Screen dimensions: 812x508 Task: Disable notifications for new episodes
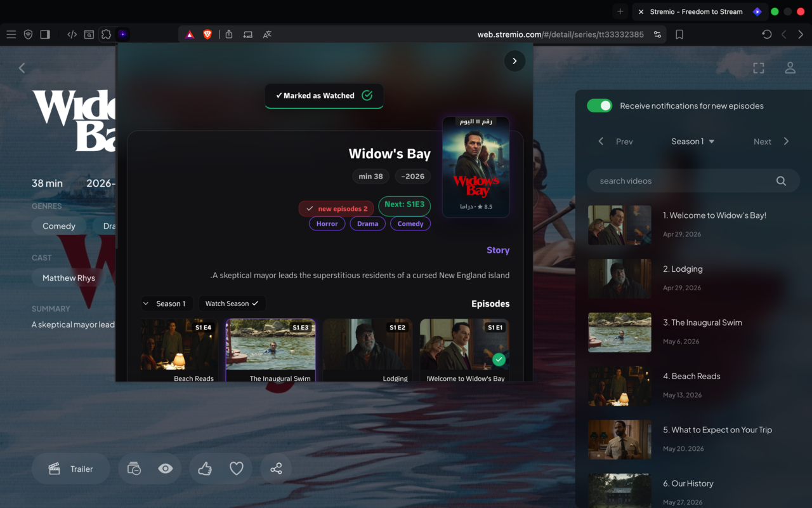pos(599,105)
